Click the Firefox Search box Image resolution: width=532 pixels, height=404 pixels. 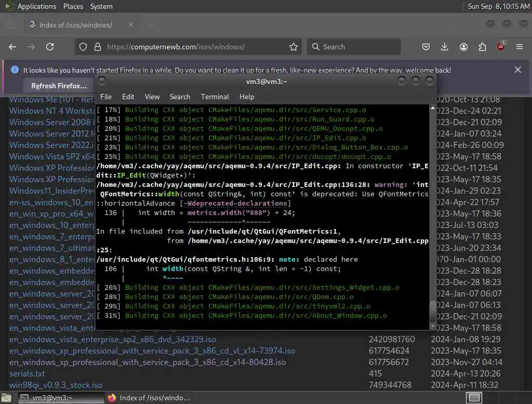354,47
